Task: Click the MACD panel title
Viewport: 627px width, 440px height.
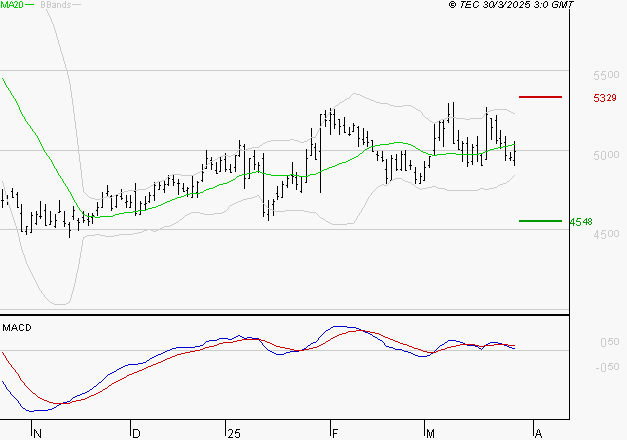Action: click(x=17, y=328)
